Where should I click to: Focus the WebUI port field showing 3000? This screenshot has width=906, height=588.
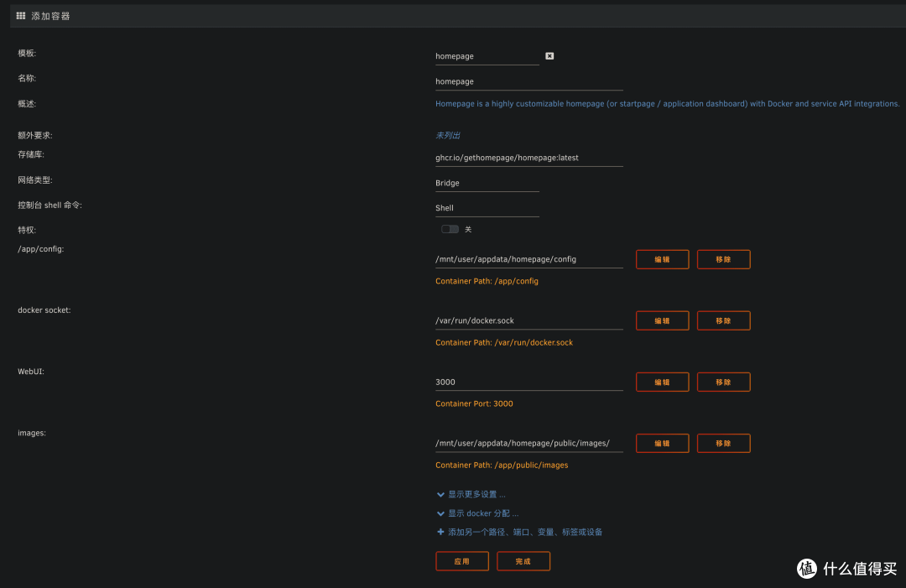529,382
